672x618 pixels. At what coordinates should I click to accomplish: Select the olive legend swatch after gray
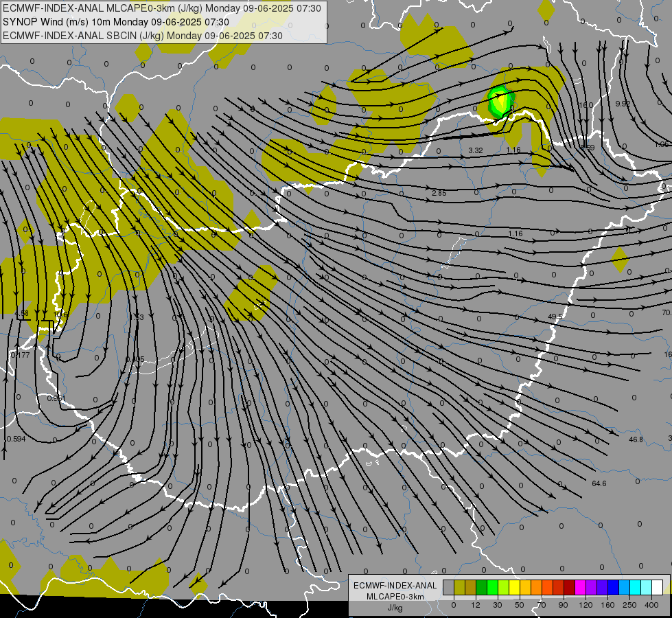tap(459, 587)
